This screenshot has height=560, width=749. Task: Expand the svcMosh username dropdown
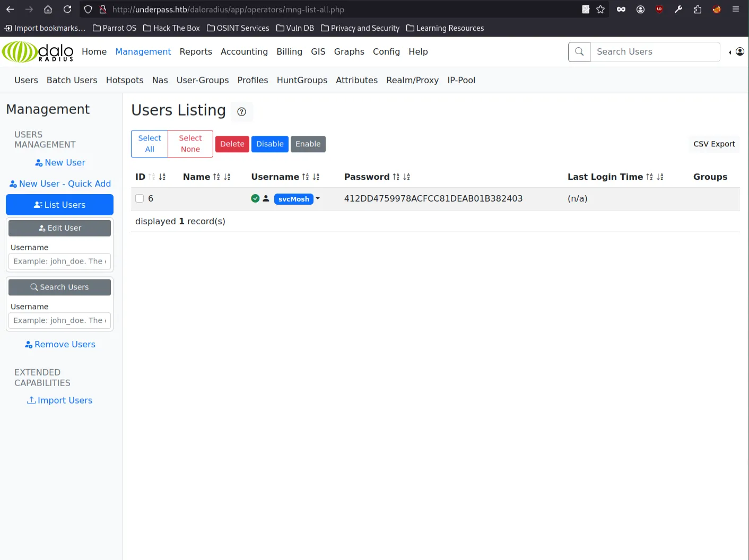(318, 199)
